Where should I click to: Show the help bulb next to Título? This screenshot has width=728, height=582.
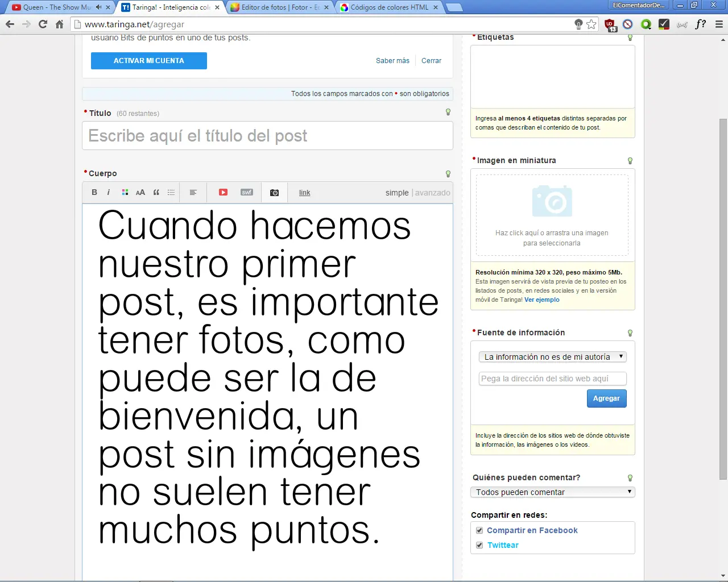point(448,113)
